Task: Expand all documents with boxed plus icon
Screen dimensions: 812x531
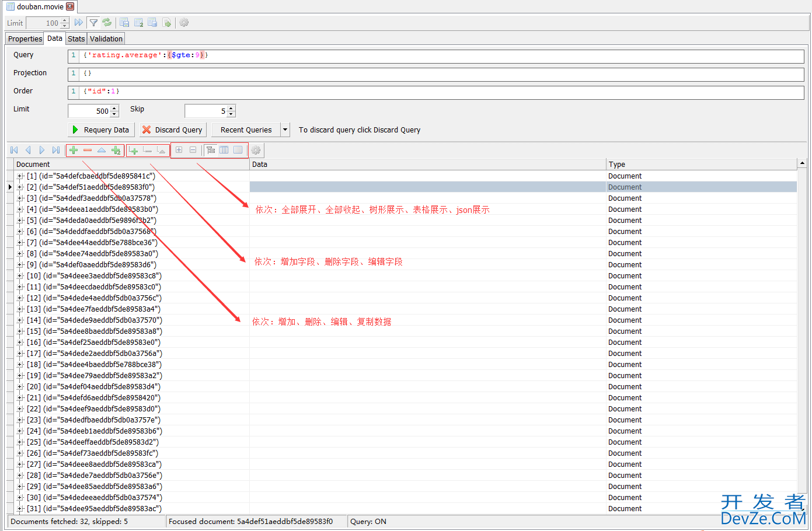Action: pyautogui.click(x=179, y=150)
